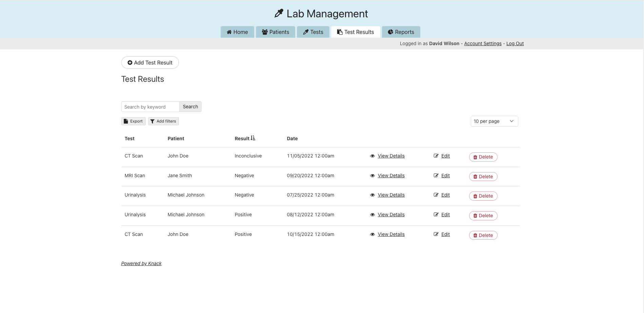Screen dimensions: 644x313
Task: Click the pie chart icon on Reports tab
Action: (x=390, y=32)
